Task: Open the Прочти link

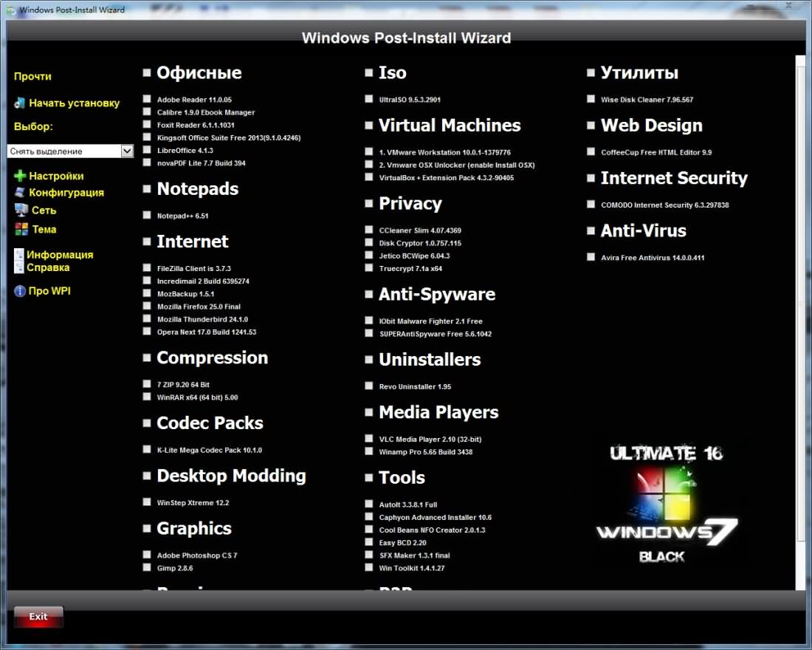Action: click(32, 76)
